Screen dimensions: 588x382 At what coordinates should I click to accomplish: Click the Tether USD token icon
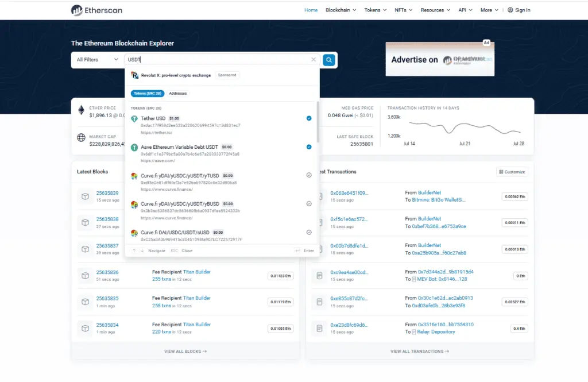[x=134, y=119]
